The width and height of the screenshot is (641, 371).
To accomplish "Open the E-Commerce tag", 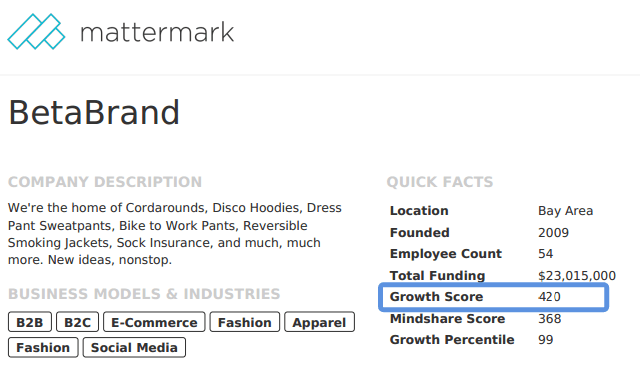I will tap(154, 322).
